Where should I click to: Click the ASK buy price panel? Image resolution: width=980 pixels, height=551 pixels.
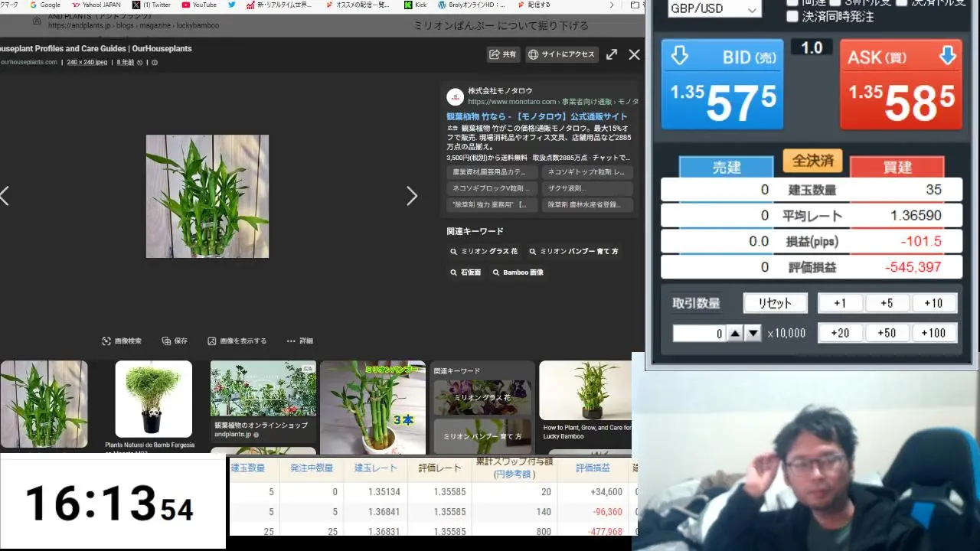[x=901, y=84]
